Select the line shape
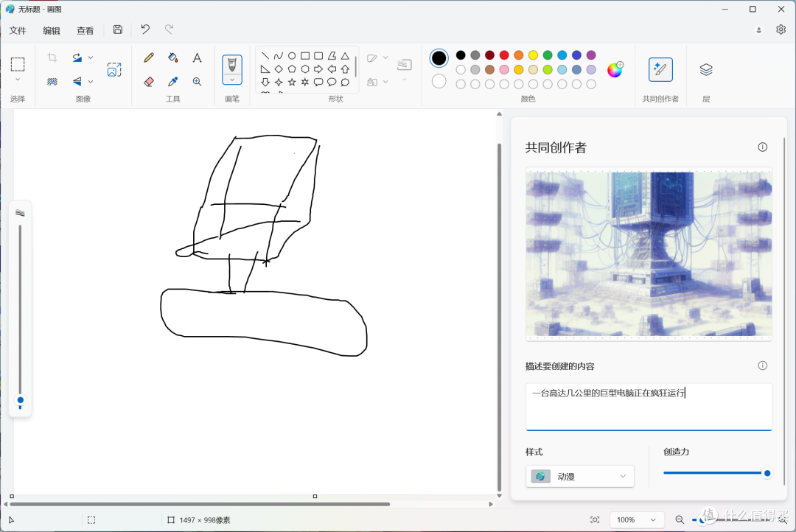 (x=265, y=56)
